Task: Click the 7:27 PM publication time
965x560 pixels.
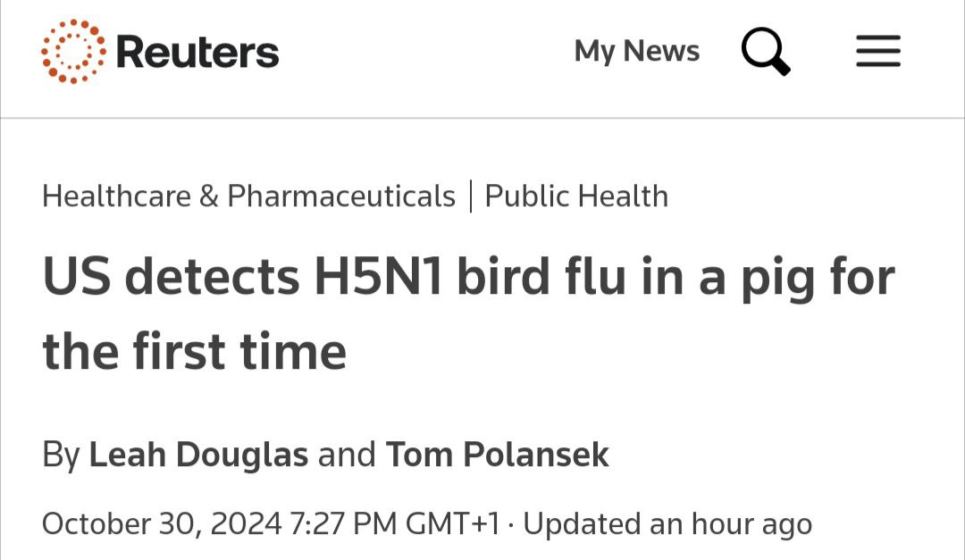Action: [343, 524]
